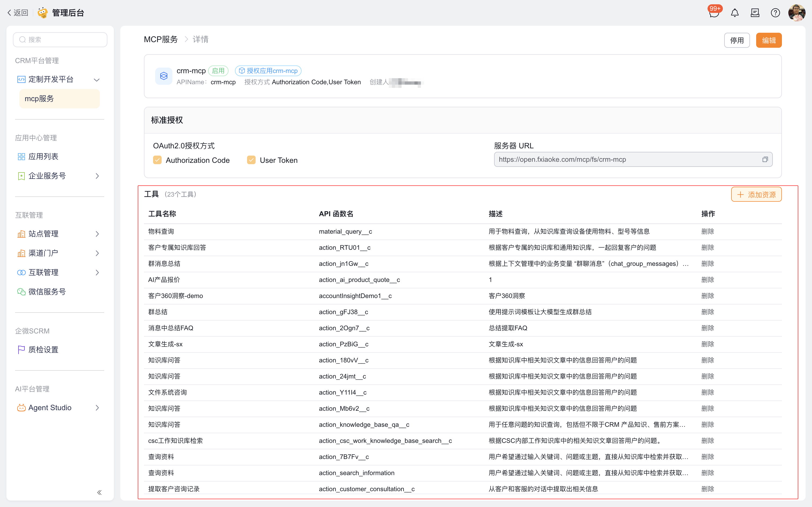
Task: Click the sidebar 搜索 input field
Action: (x=60, y=40)
